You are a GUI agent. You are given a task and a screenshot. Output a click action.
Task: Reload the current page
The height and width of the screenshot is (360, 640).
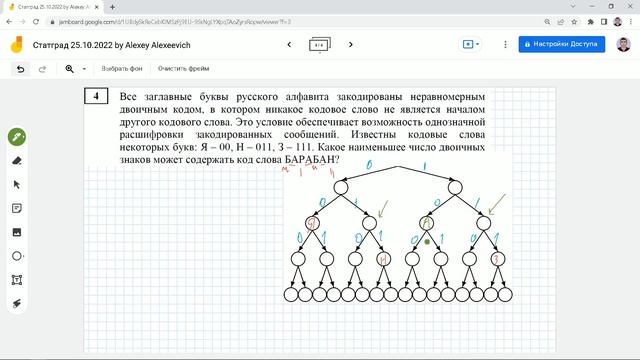tap(36, 22)
